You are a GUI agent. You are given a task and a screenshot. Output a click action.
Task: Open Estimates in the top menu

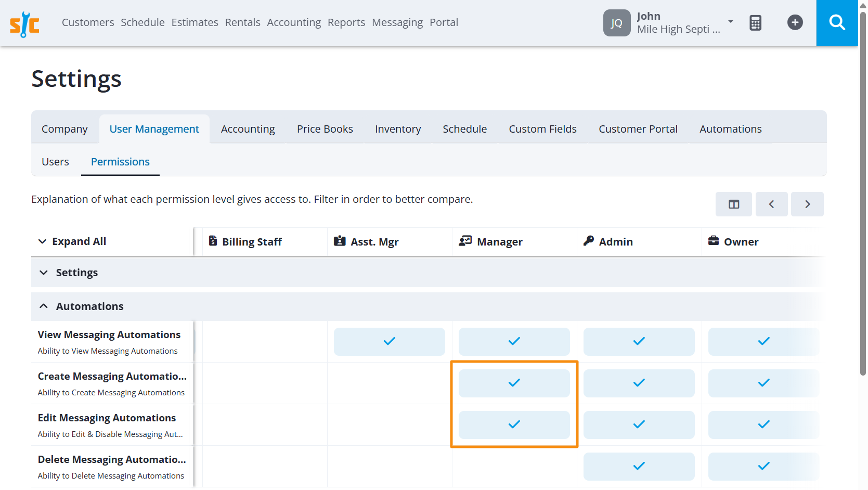click(195, 22)
